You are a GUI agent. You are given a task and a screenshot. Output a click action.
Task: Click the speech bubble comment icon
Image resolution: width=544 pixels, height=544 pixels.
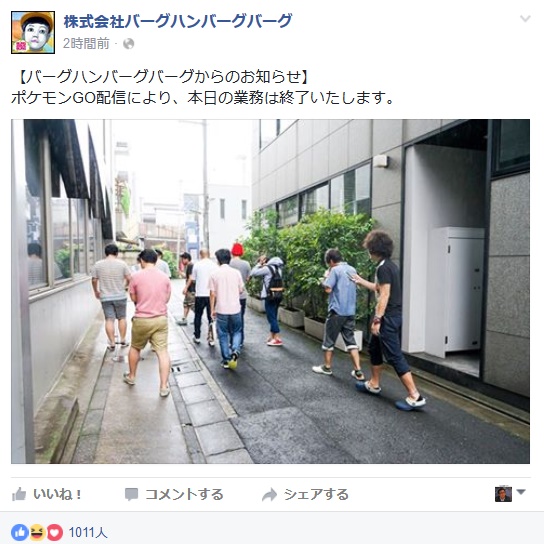pos(131,494)
